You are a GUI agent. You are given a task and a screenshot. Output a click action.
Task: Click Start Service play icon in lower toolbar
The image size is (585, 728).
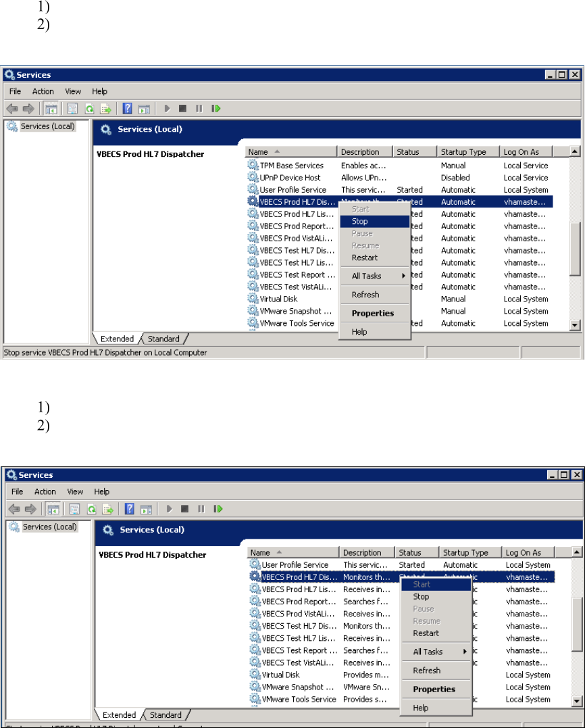[x=170, y=509]
